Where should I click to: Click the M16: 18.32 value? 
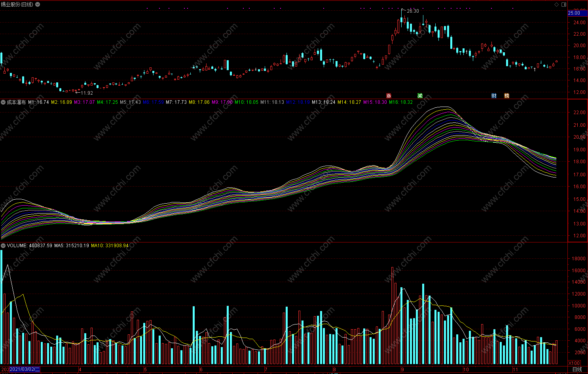tap(401, 102)
